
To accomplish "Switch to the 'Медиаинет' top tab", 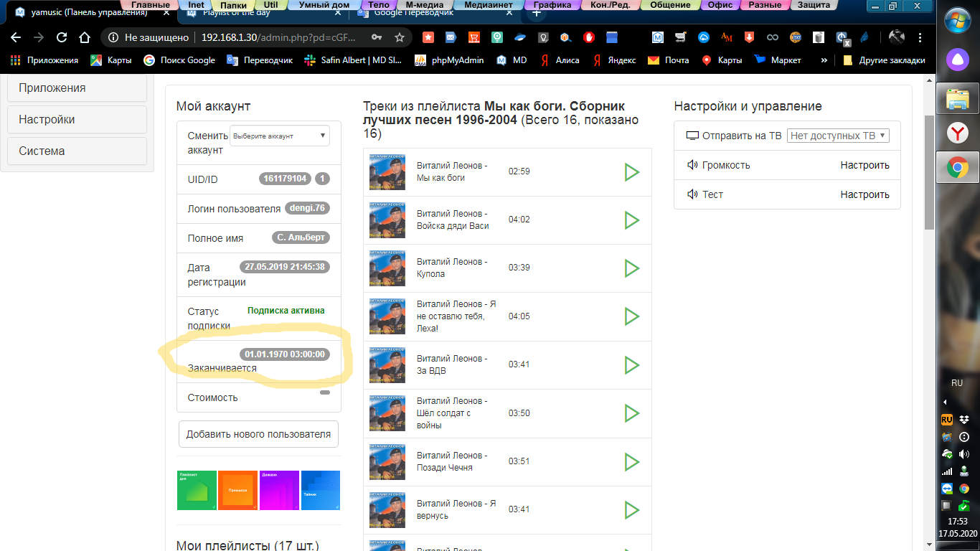I will click(488, 5).
